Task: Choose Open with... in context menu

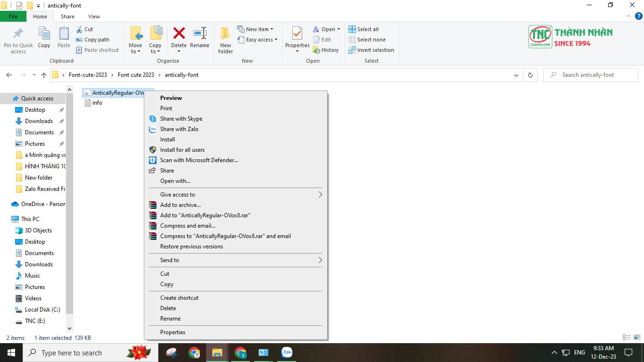Action: click(175, 181)
